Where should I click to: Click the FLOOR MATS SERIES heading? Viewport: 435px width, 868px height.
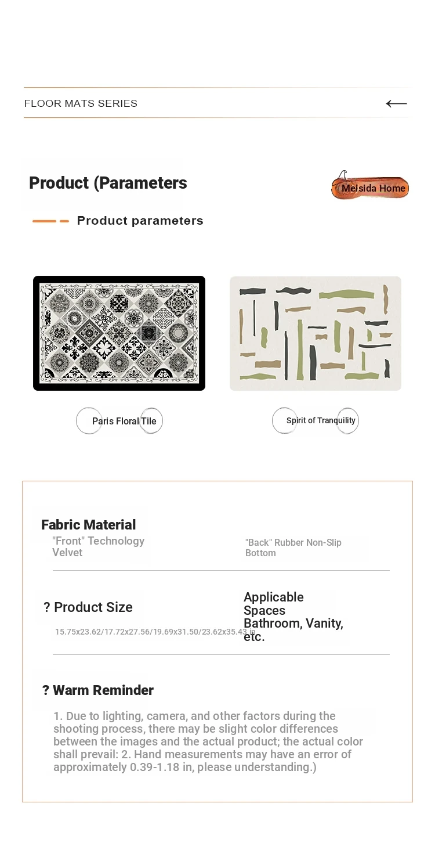[81, 103]
